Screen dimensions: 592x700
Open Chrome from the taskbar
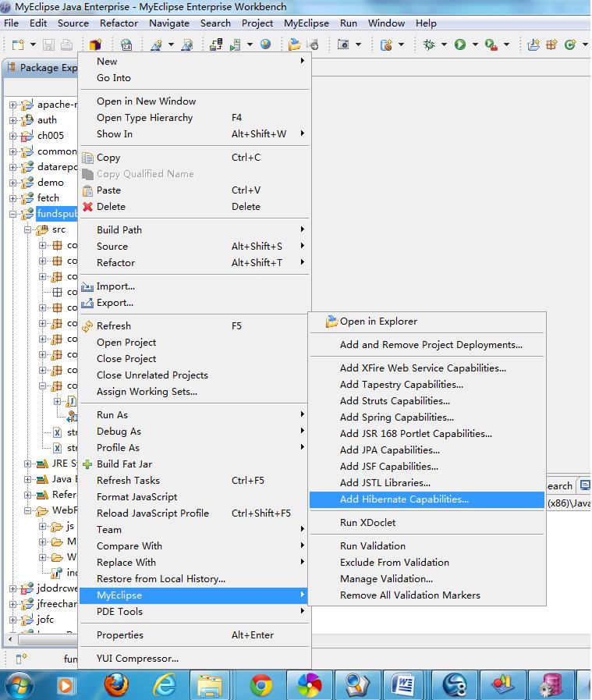(261, 685)
